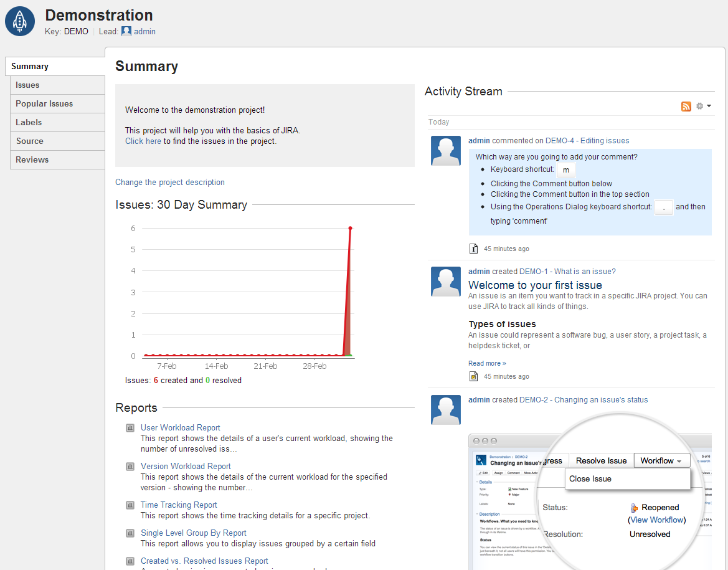Open the Reviews tab
Image resolution: width=728 pixels, height=570 pixels.
[x=57, y=159]
